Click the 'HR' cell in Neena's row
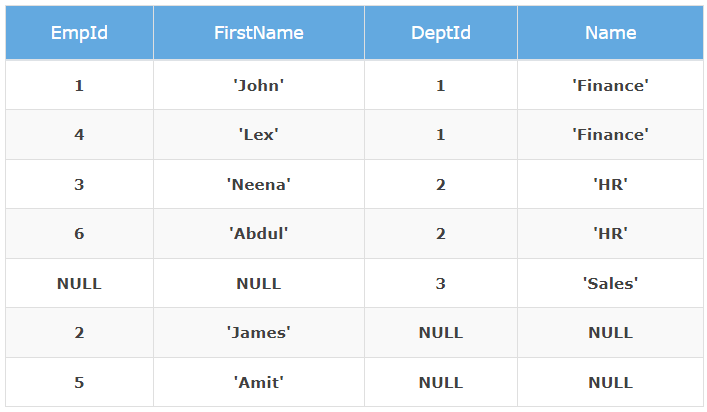 click(610, 184)
